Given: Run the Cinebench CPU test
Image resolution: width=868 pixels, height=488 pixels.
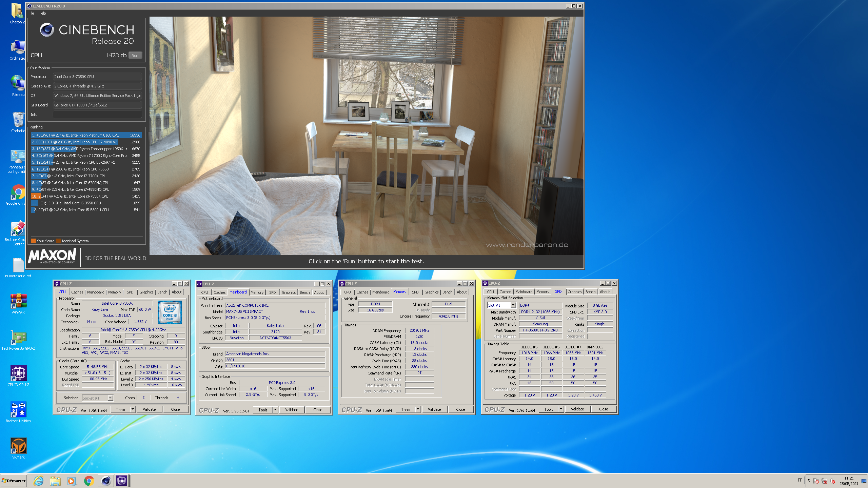Looking at the screenshot, I should click(x=135, y=56).
